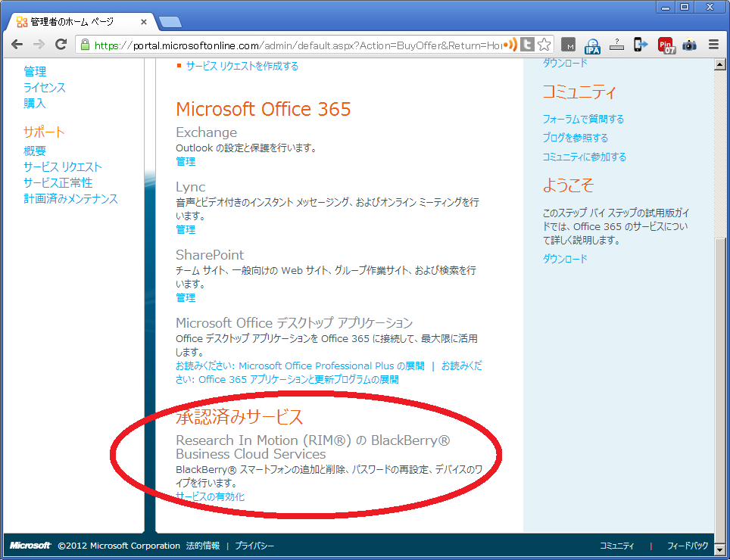This screenshot has height=560, width=730.
Task: Bookmark this page with the star icon
Action: pyautogui.click(x=544, y=45)
